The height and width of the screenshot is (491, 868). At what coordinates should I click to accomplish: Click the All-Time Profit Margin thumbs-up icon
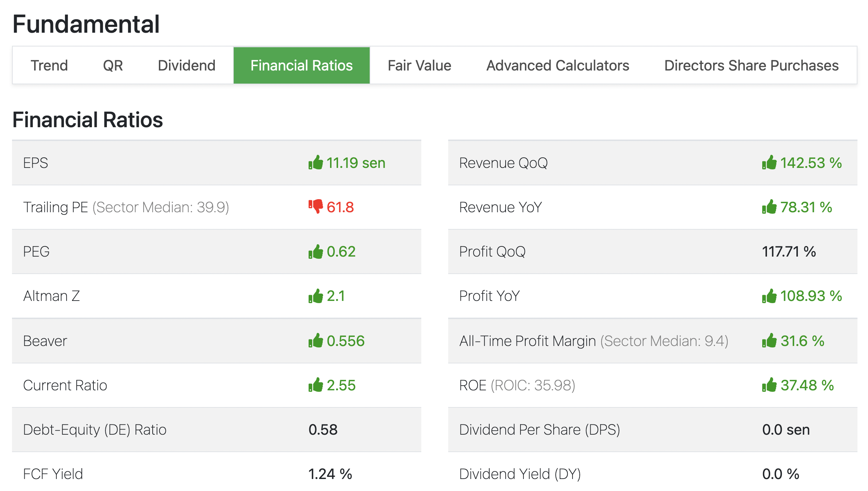(769, 341)
